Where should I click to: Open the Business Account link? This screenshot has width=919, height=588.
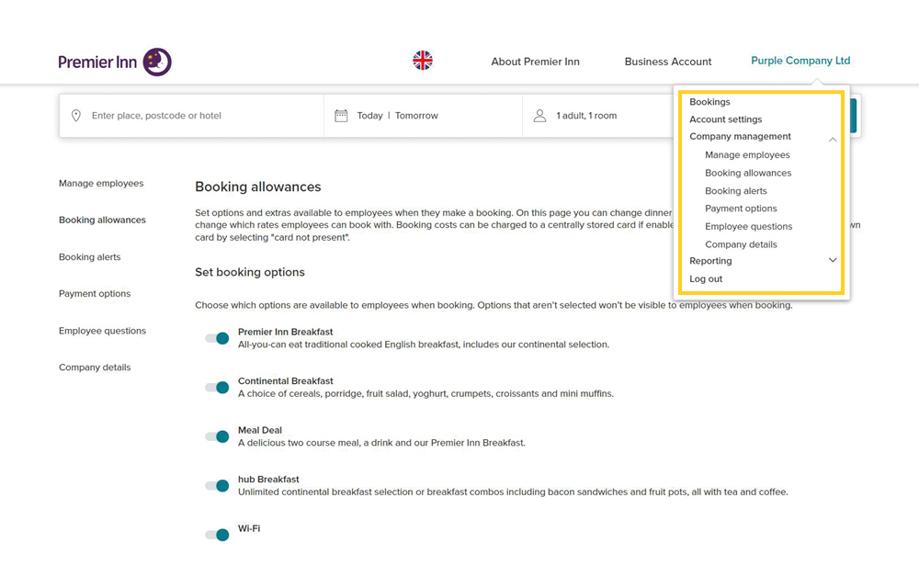[x=668, y=62]
